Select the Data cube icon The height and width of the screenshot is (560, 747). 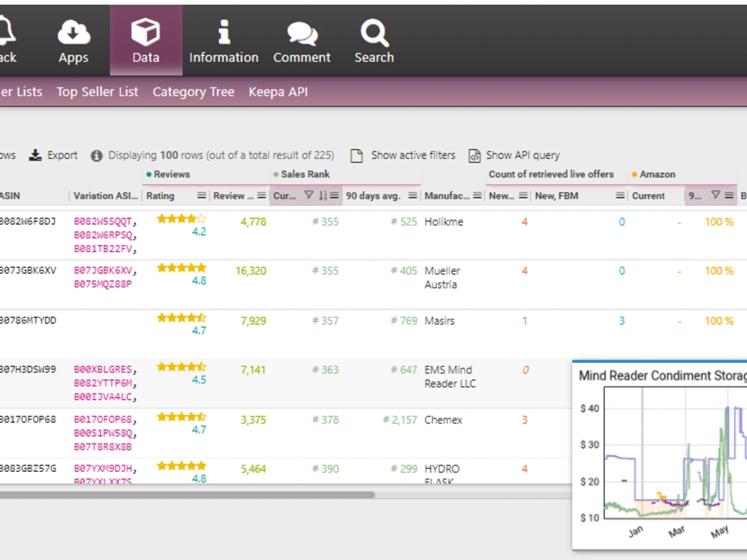(146, 31)
